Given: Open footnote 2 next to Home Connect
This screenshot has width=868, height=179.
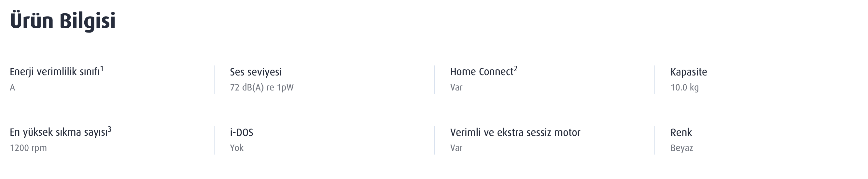Looking at the screenshot, I should pos(515,69).
